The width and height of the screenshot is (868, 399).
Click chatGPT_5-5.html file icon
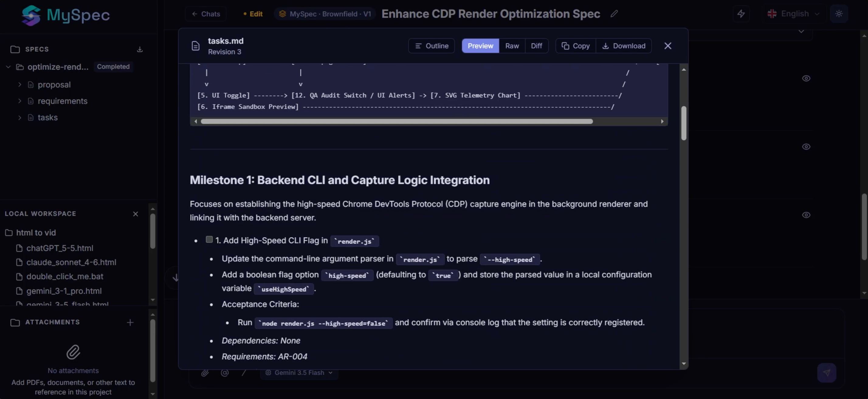coord(19,248)
